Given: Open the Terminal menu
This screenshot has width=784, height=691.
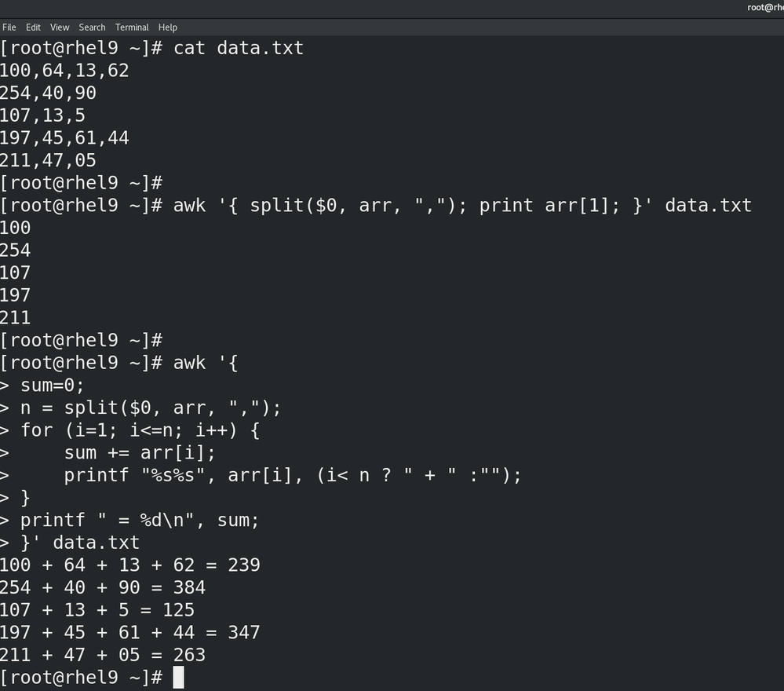Looking at the screenshot, I should click(x=131, y=27).
